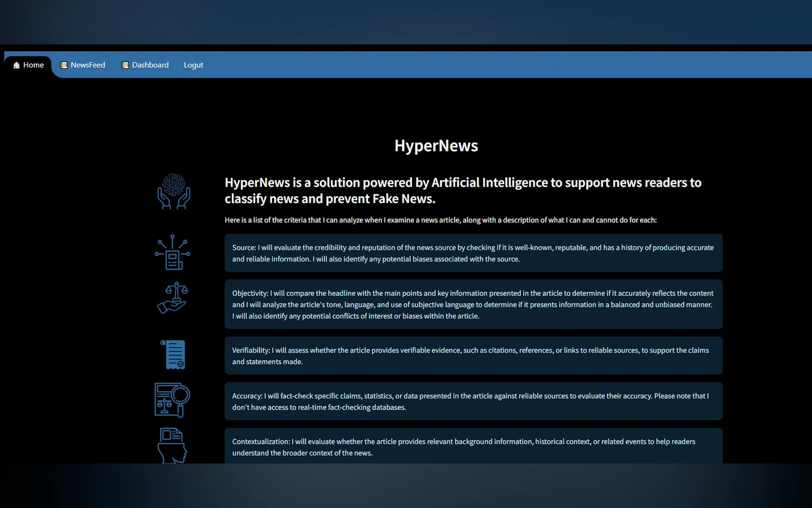Click the Logut link

pos(193,65)
